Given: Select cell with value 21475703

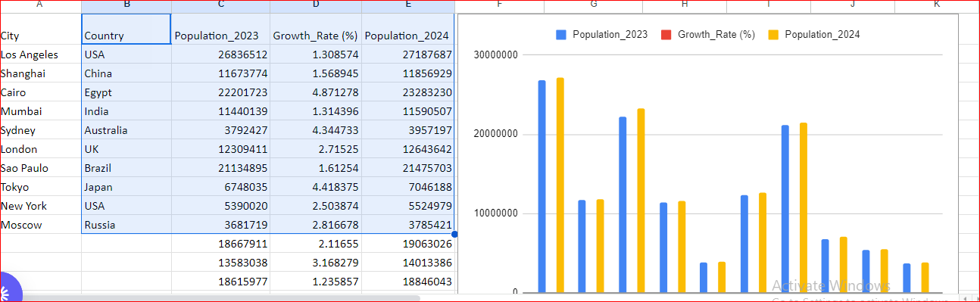Looking at the screenshot, I should 407,168.
